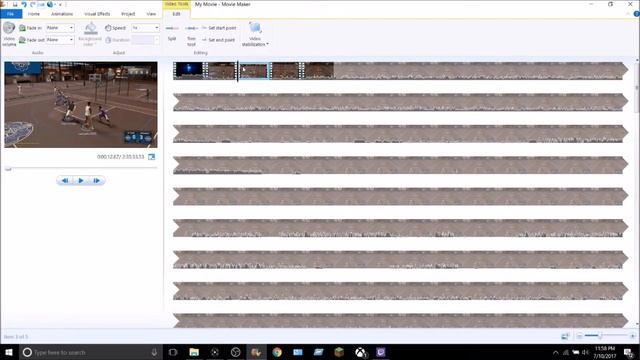The width and height of the screenshot is (640, 360).
Task: Open File Explorer from taskbar
Action: [194, 352]
